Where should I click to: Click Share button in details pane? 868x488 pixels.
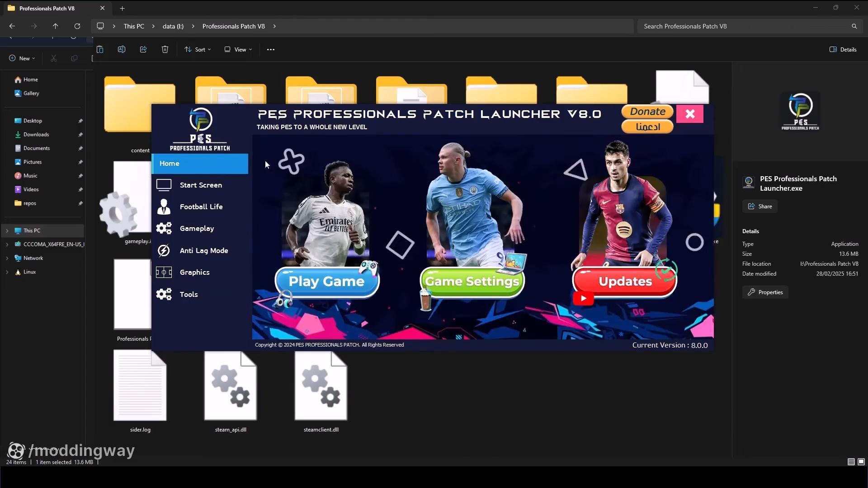click(760, 206)
